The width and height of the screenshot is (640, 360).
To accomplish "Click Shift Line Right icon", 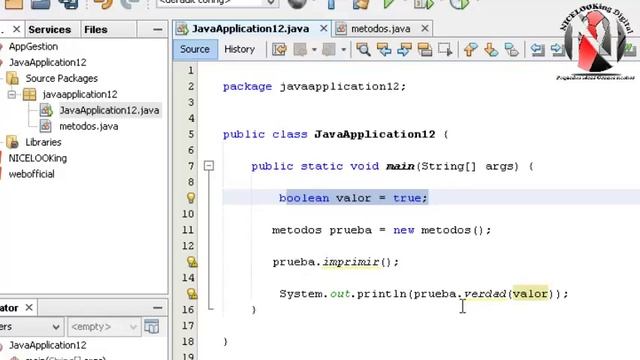I will tap(558, 50).
